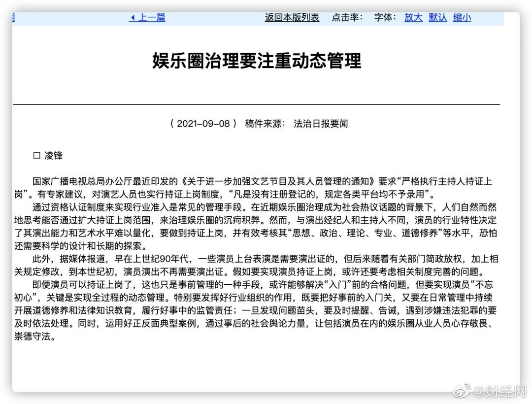Viewport: 532px width, 404px height.
Task: Reset font size with 默认
Action: click(x=437, y=18)
